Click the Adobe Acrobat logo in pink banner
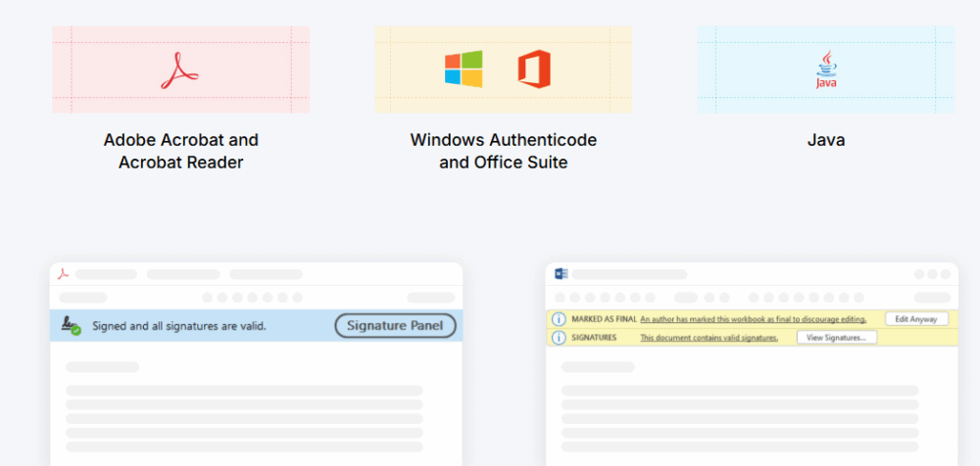Image resolution: width=980 pixels, height=466 pixels. click(180, 70)
